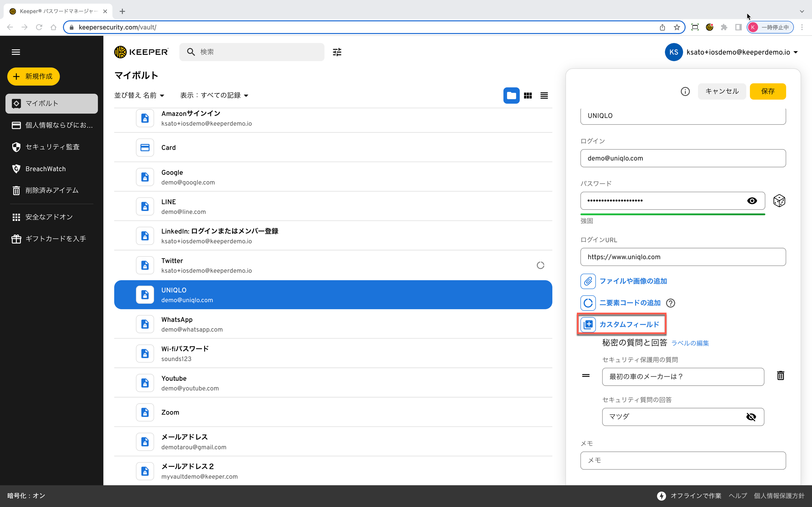The height and width of the screenshot is (507, 812).
Task: Click the record info icon
Action: (x=685, y=91)
